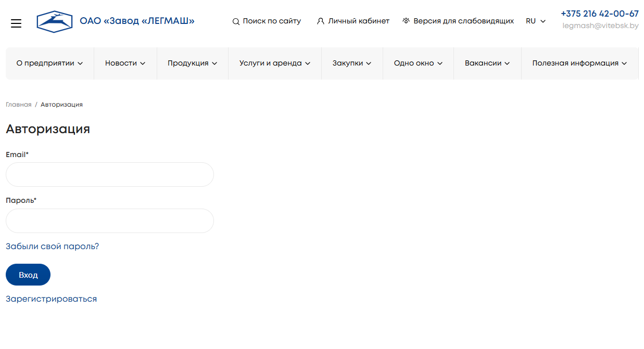This screenshot has width=644, height=349.
Task: Go to Главная breadcrumb
Action: (19, 105)
